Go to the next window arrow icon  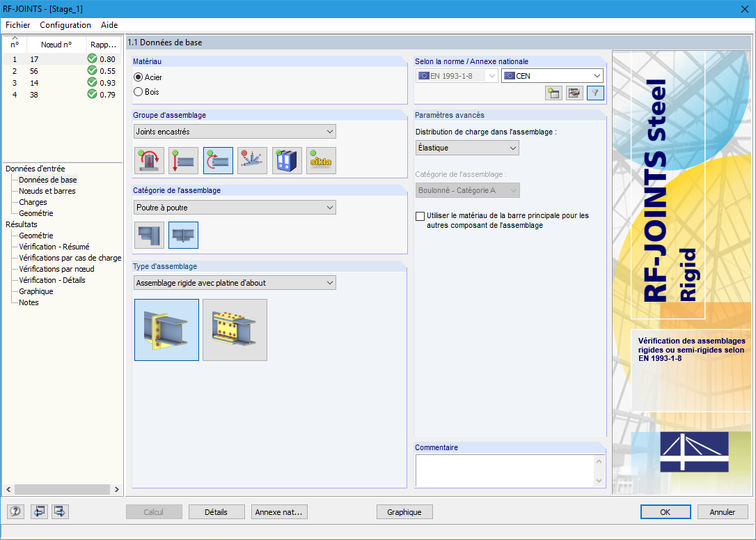61,511
